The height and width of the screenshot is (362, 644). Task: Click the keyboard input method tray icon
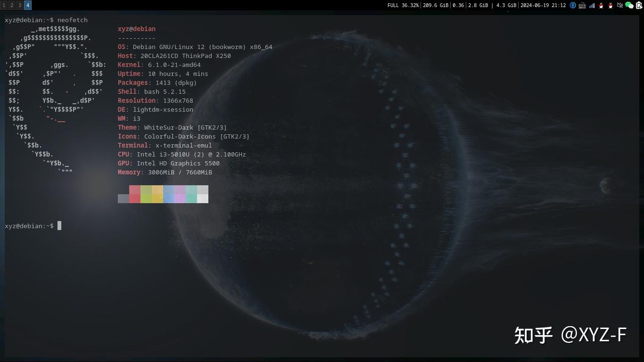tap(582, 5)
